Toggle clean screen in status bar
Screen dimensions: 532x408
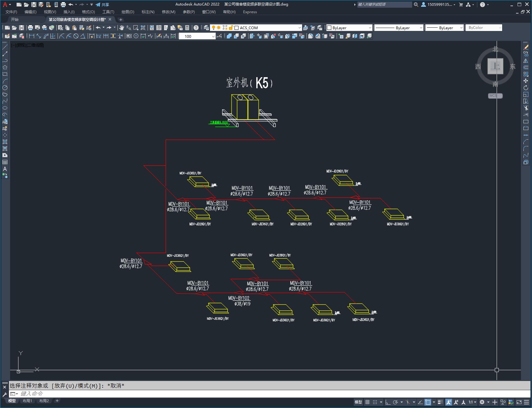coord(519,402)
